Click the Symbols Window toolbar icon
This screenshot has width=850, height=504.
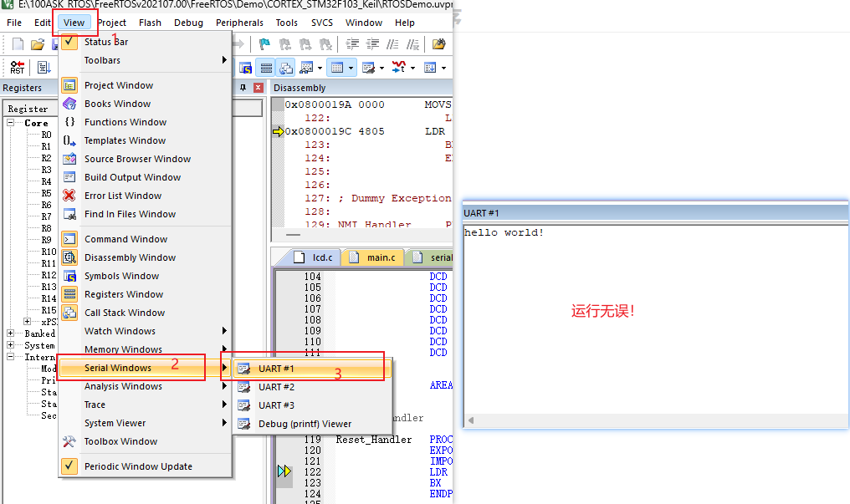pyautogui.click(x=246, y=68)
